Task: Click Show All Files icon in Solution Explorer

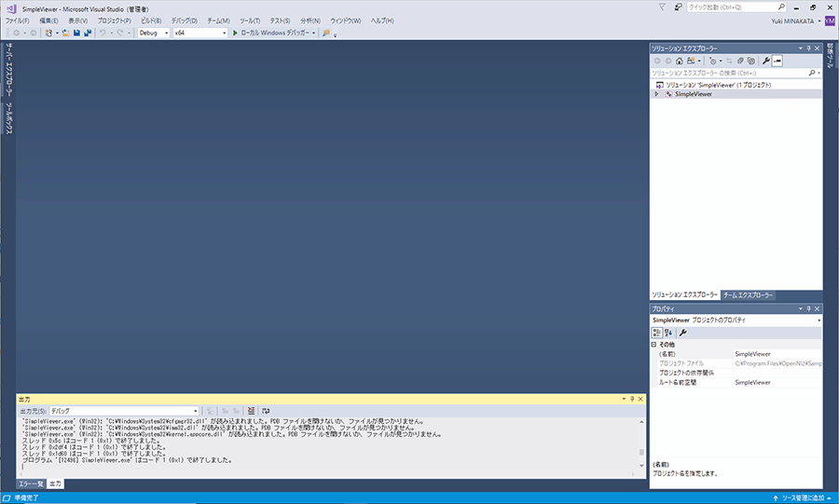Action: click(750, 61)
